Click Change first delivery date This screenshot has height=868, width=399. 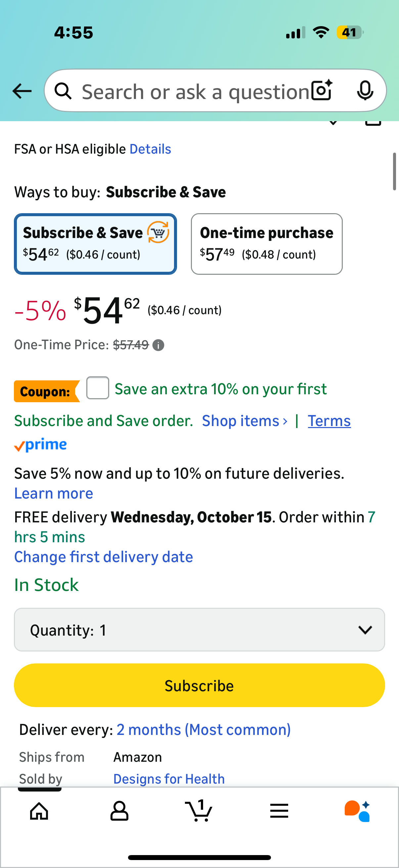click(104, 557)
